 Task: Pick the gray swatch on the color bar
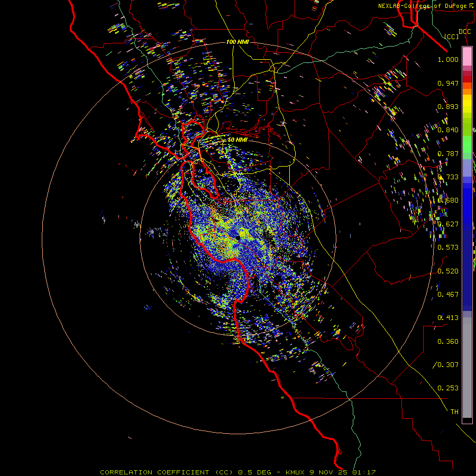(467, 368)
